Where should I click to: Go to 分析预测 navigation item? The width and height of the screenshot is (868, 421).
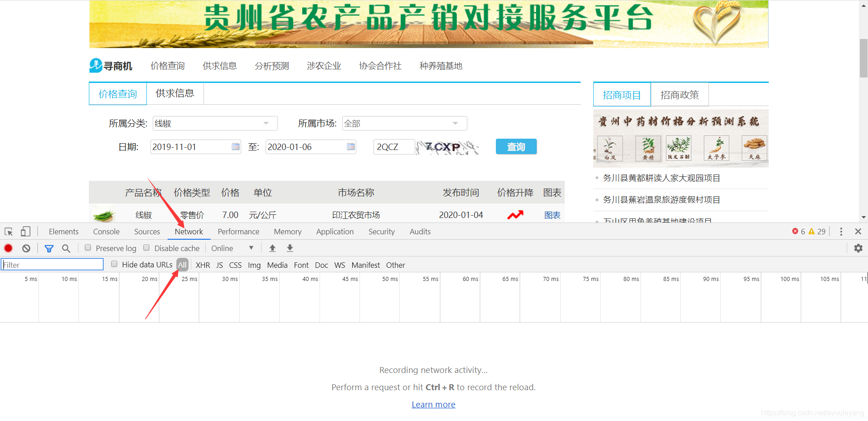click(x=272, y=66)
